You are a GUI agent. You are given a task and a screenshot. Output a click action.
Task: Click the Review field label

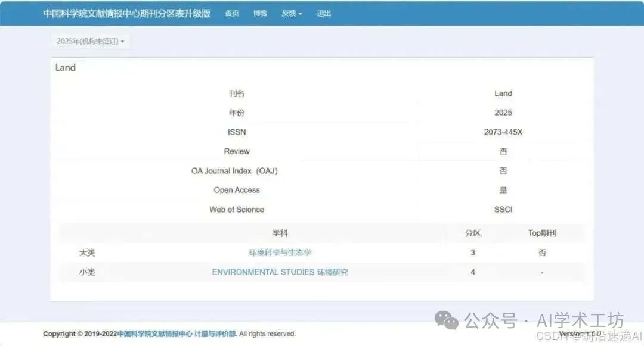pos(237,151)
